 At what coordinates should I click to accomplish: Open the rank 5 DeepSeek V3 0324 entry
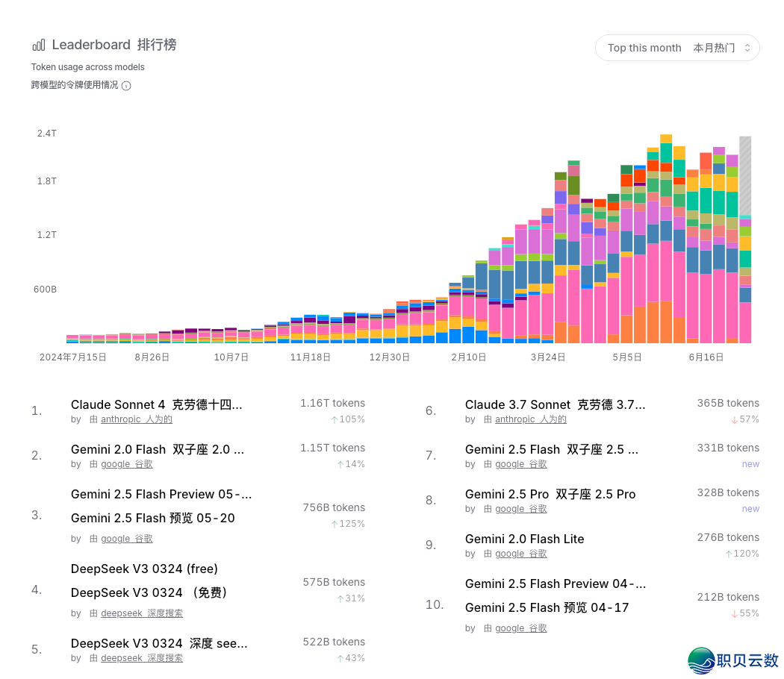[159, 643]
